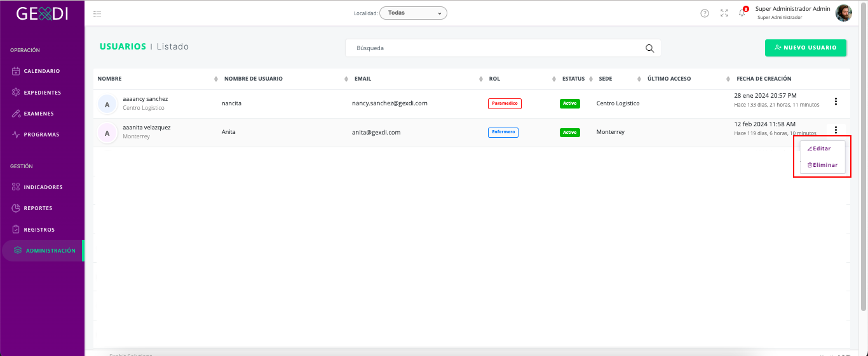Sort by the Estatus column header
Screen dimensions: 868x356
[573, 79]
